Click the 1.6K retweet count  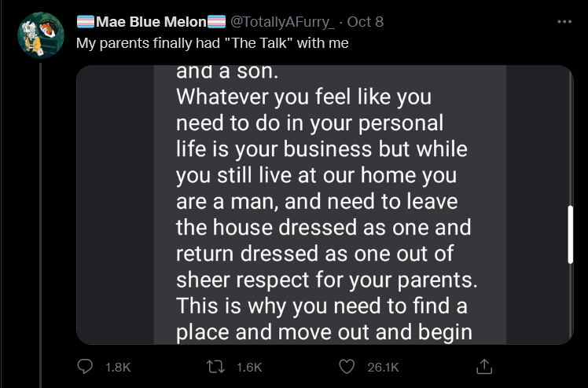click(x=249, y=368)
